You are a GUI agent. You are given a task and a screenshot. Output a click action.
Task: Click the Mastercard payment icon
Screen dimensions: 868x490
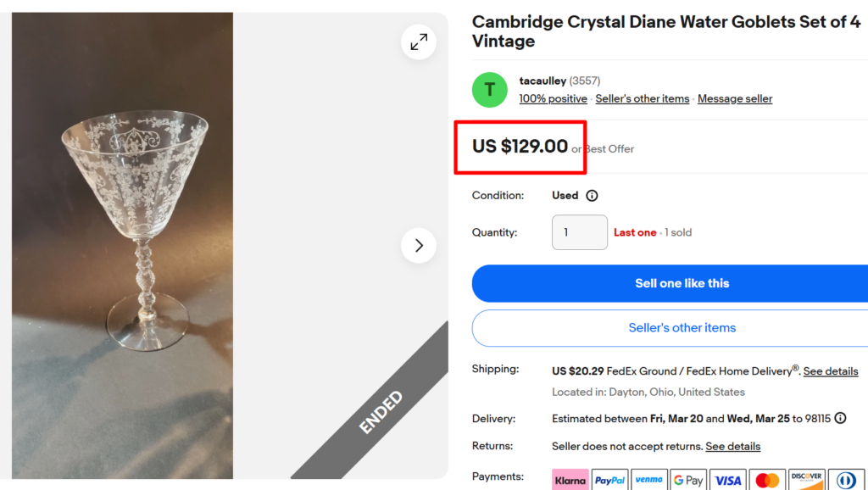766,479
